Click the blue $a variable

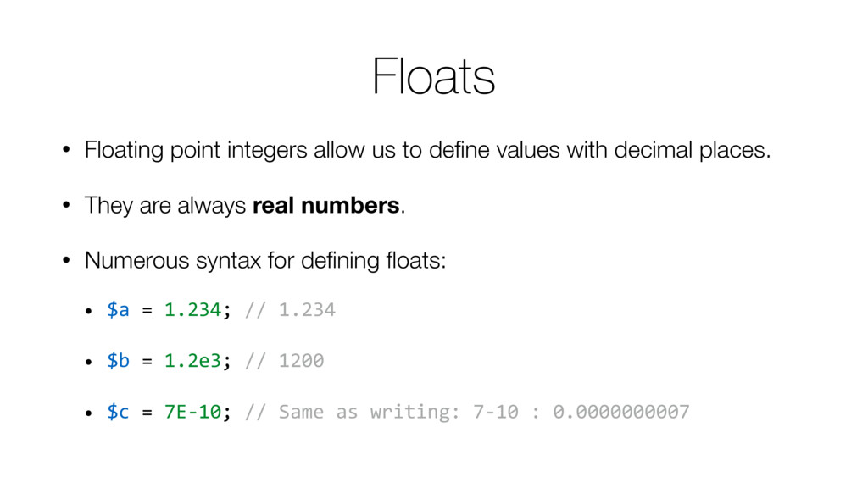click(x=118, y=309)
